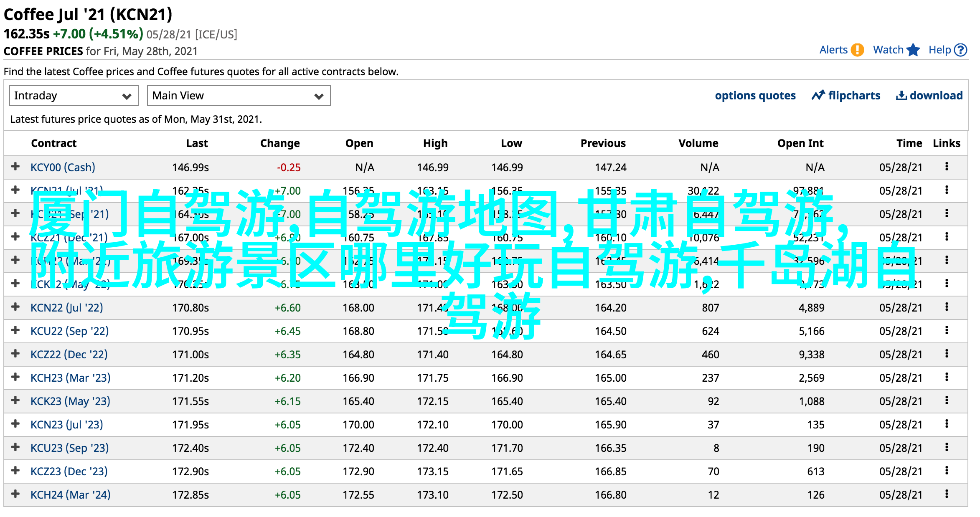
Task: Expand the KCZ23 (Dec '23) row
Action: point(15,471)
